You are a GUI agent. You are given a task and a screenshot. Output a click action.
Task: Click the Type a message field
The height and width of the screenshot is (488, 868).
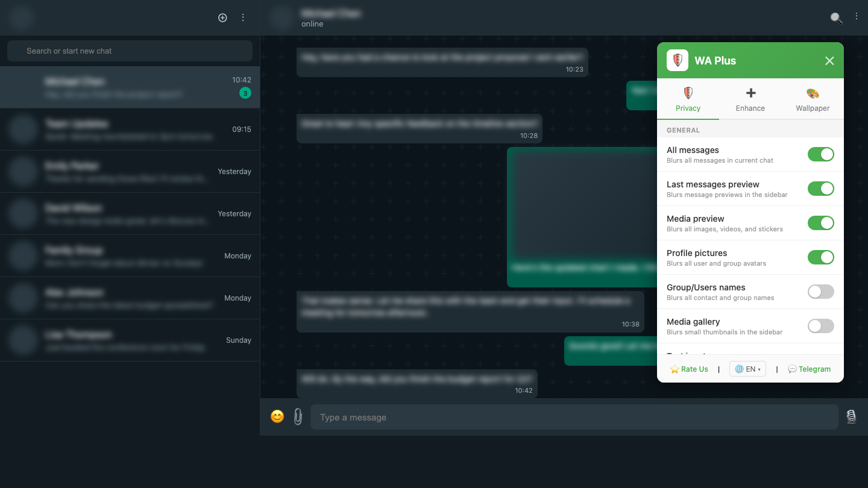click(x=573, y=416)
